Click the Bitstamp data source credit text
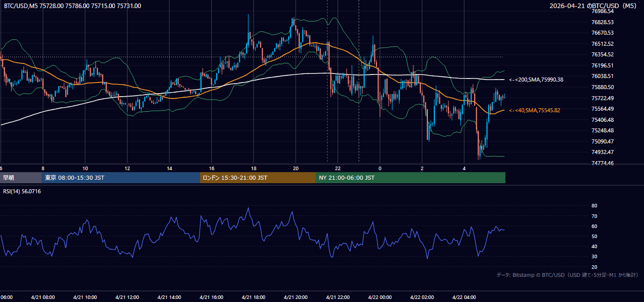This screenshot has width=644, height=302. 567,275
